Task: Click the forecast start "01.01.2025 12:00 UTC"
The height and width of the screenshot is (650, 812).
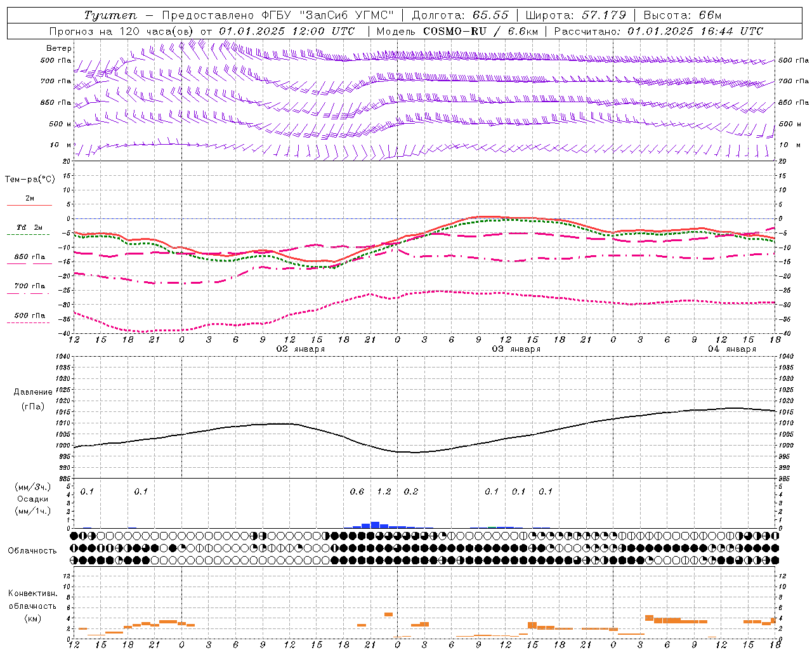Action: [x=287, y=31]
